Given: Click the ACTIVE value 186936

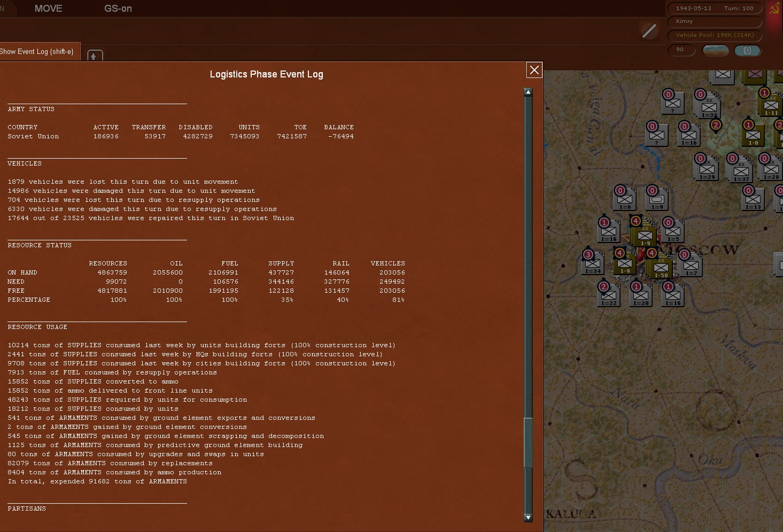Looking at the screenshot, I should (106, 136).
